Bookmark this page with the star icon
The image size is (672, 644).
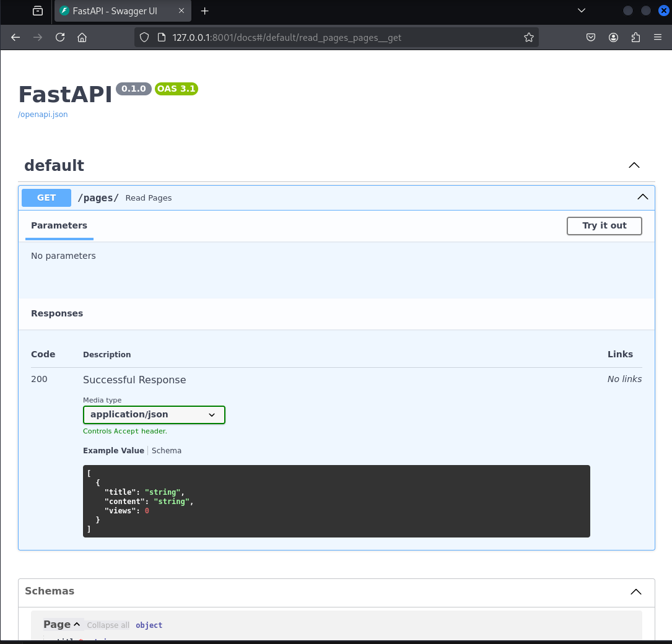click(528, 37)
